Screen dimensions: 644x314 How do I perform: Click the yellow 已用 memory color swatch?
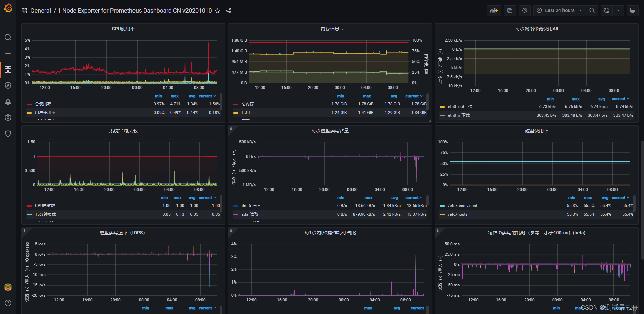tap(236, 113)
